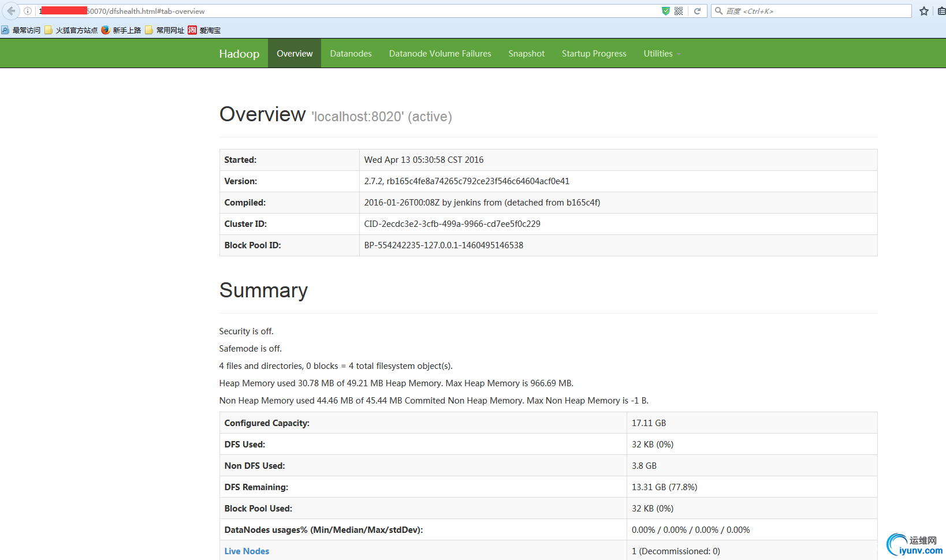Select the Compiled by jenkins value
The height and width of the screenshot is (560, 946).
tap(482, 203)
